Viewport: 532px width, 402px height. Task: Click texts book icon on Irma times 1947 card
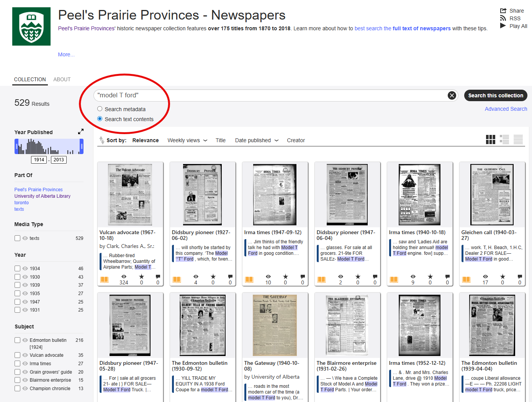tap(249, 279)
